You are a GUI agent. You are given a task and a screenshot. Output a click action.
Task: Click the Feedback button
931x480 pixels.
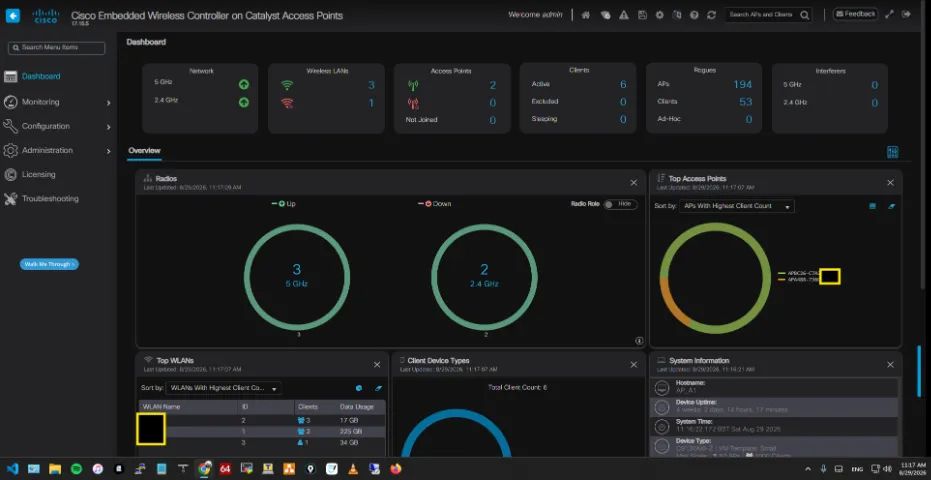(856, 14)
